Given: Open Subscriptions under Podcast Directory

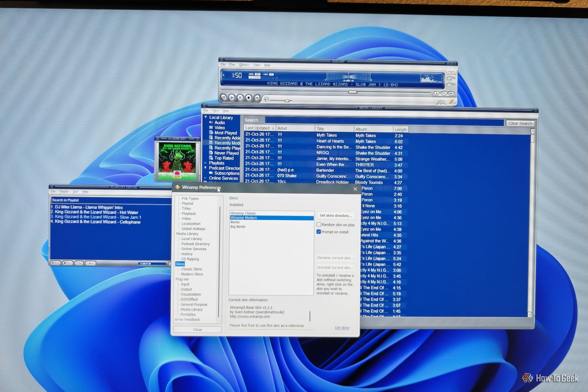Looking at the screenshot, I should click(227, 173).
